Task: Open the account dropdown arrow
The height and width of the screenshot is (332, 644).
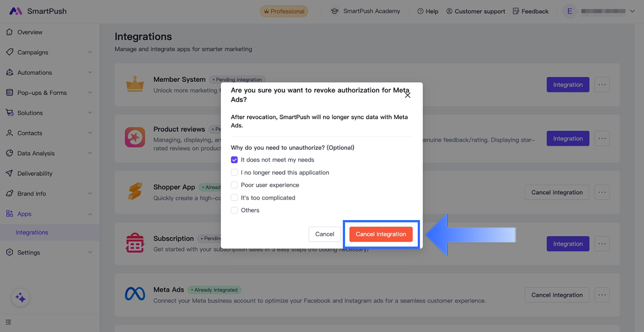Action: pos(632,11)
